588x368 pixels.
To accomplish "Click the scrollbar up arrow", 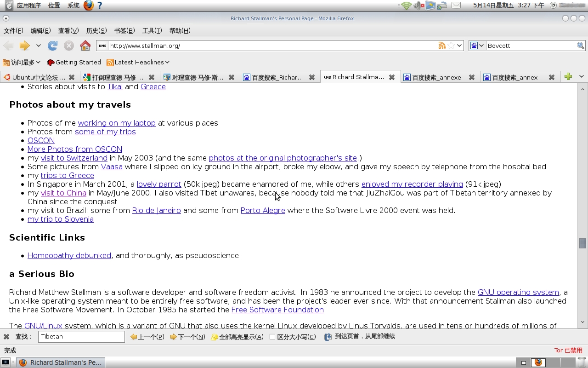I will pyautogui.click(x=582, y=88).
